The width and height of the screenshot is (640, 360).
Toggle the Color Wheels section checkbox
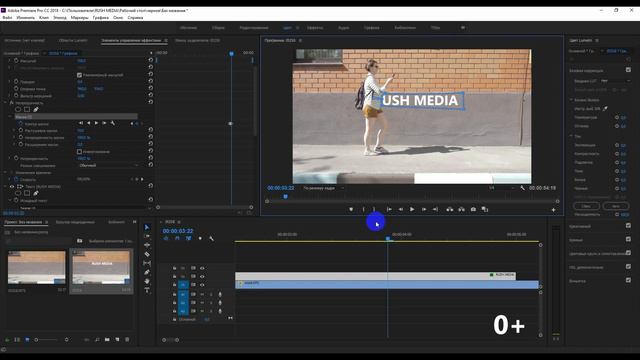(628, 253)
